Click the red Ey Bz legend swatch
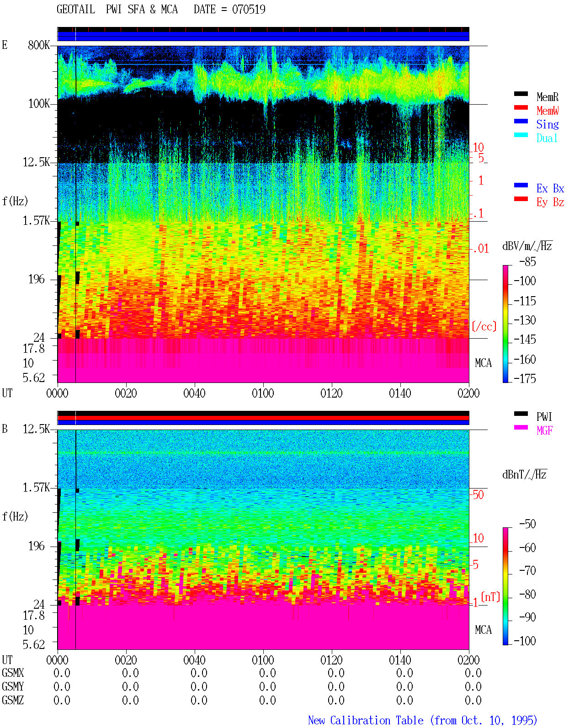This screenshot has width=585, height=728. coord(521,199)
